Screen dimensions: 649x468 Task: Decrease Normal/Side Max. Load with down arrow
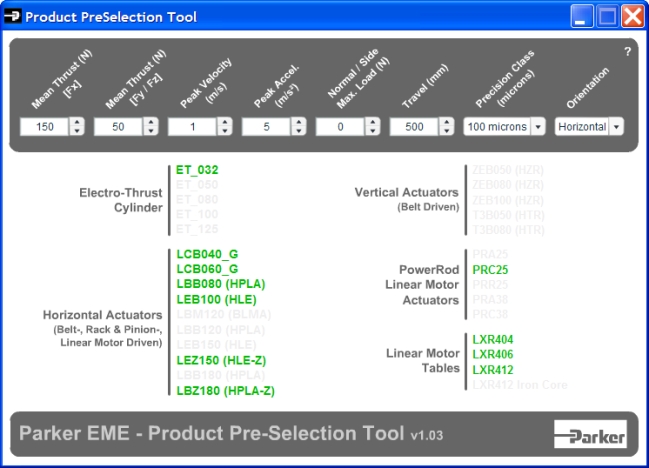(373, 131)
